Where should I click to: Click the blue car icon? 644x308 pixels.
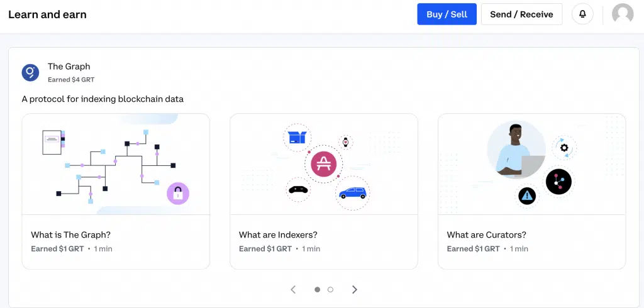click(x=352, y=193)
